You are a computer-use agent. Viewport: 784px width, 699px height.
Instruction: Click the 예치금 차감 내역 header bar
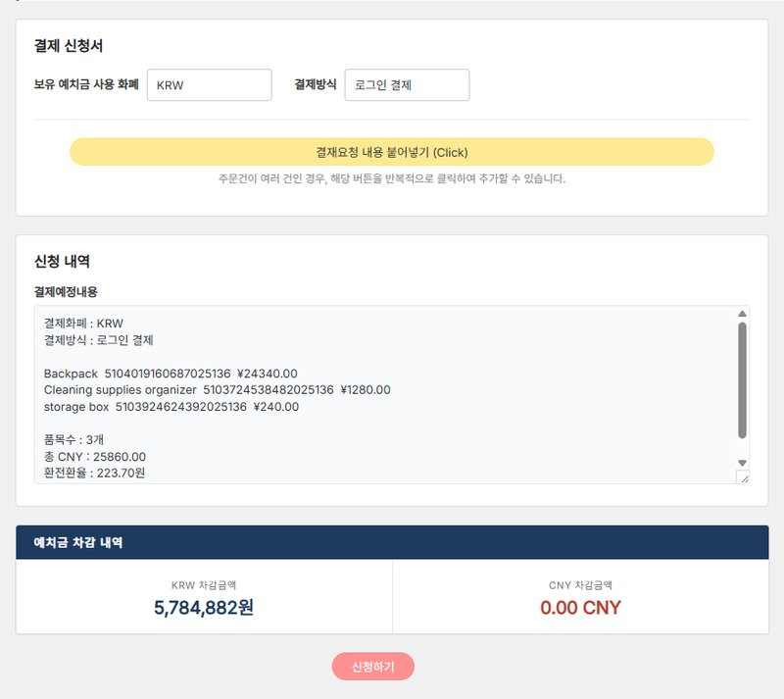pyautogui.click(x=392, y=542)
